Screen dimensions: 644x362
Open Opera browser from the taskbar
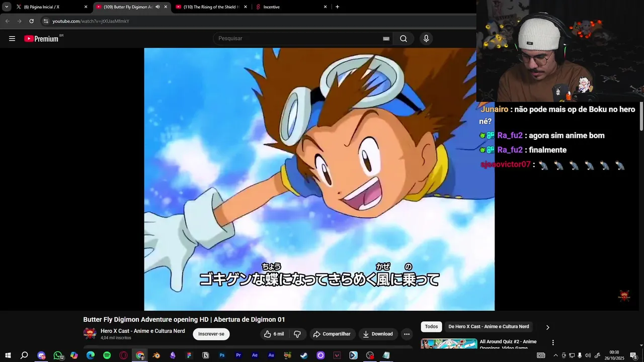[124, 355]
